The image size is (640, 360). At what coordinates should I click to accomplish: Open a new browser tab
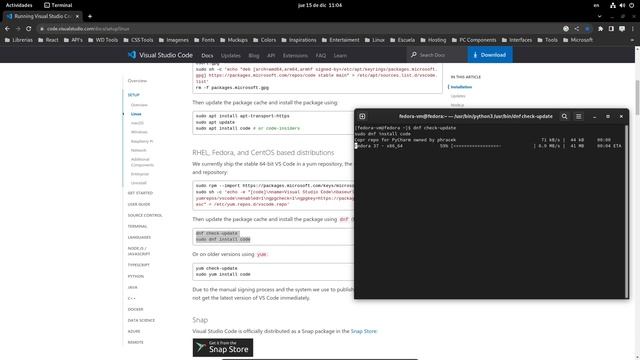(90, 16)
